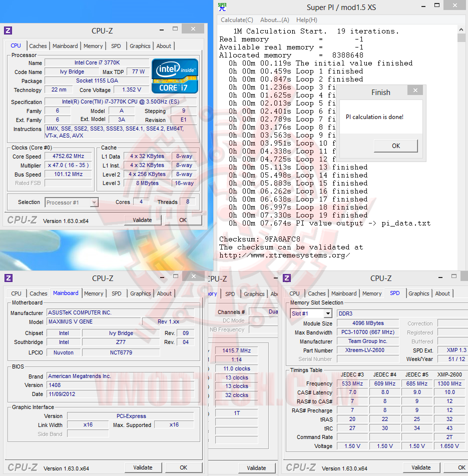Minimize the top CPU-Z CPU window

pos(162,30)
